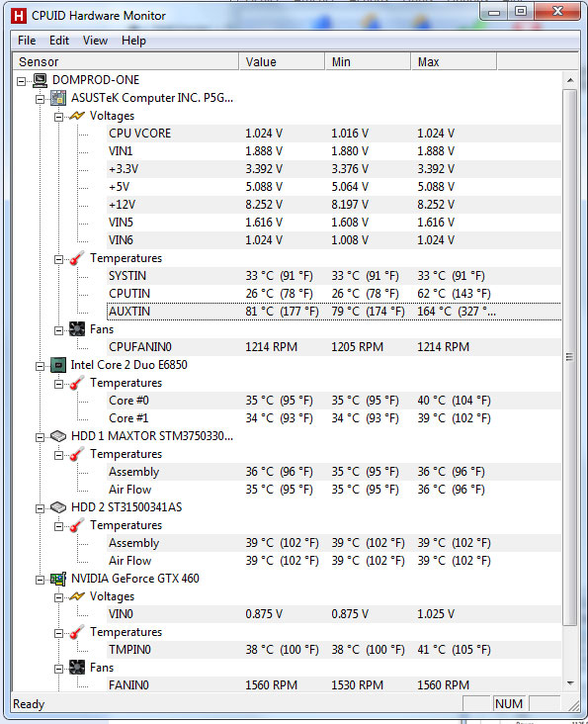
Task: Select the Core #0 temperature row
Action: point(333,401)
